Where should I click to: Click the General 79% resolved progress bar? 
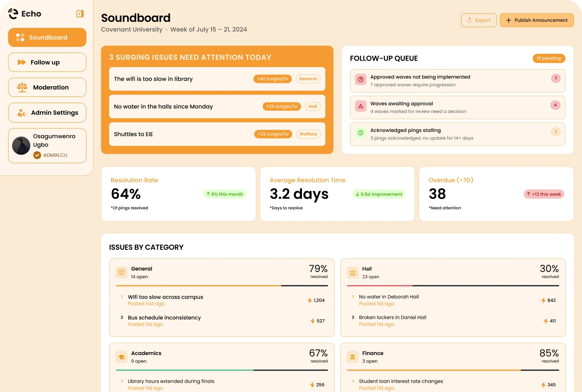221,286
